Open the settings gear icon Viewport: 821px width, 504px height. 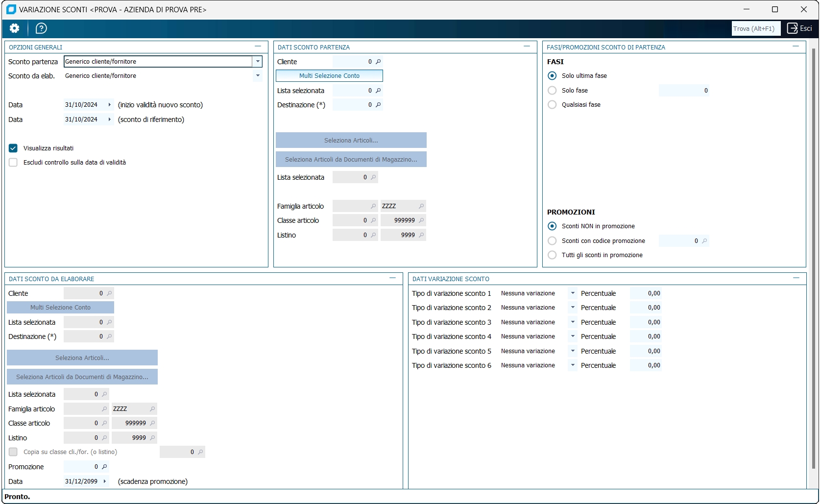[x=15, y=28]
